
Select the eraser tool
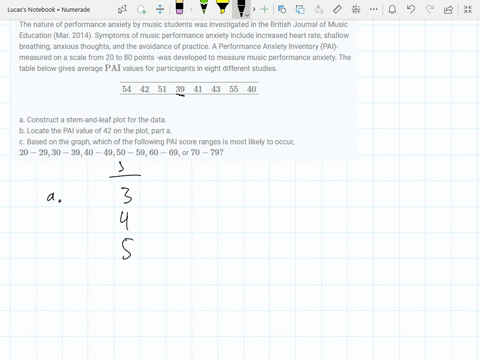pyautogui.click(x=179, y=7)
